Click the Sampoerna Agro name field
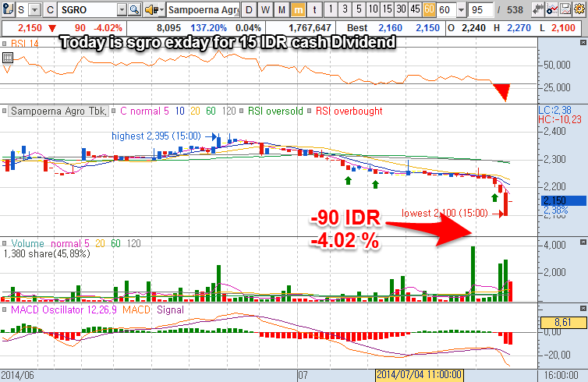 click(203, 10)
